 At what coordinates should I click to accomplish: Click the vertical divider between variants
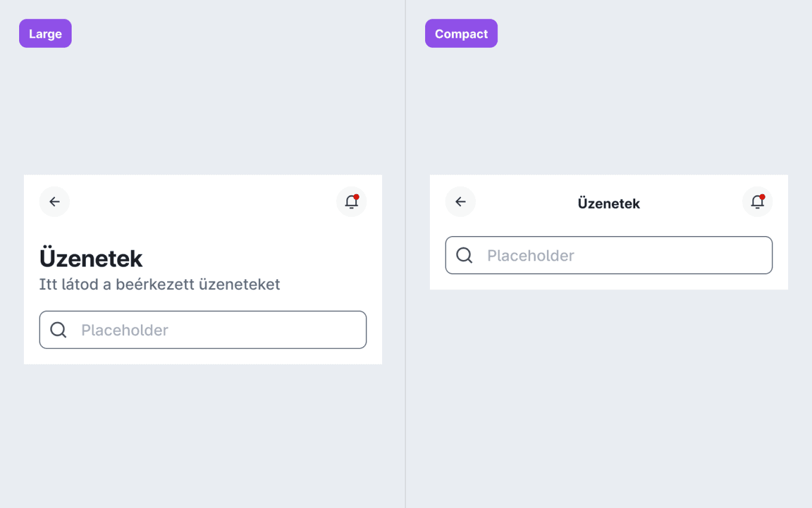pyautogui.click(x=405, y=254)
